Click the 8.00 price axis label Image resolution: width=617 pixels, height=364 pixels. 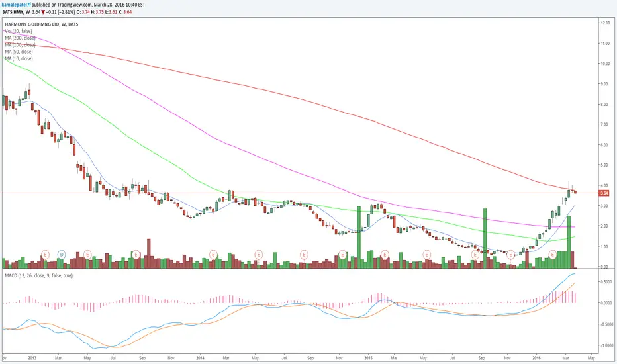[605, 105]
